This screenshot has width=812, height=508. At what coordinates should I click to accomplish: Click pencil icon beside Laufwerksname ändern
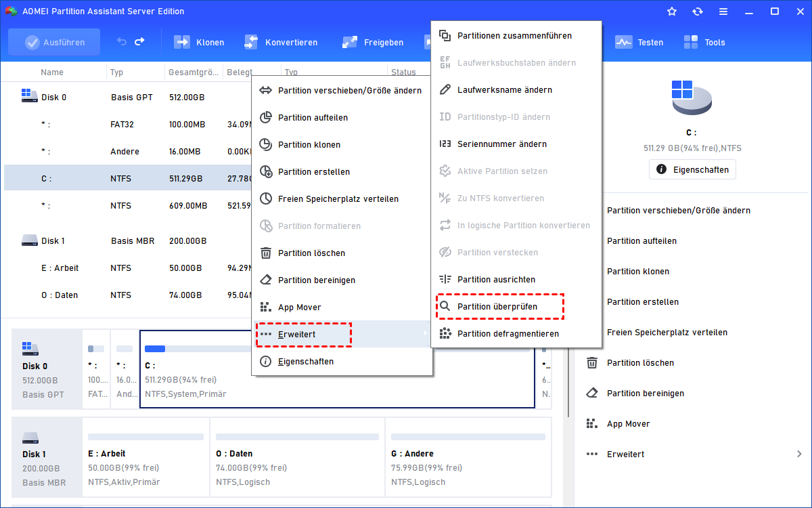(x=445, y=89)
